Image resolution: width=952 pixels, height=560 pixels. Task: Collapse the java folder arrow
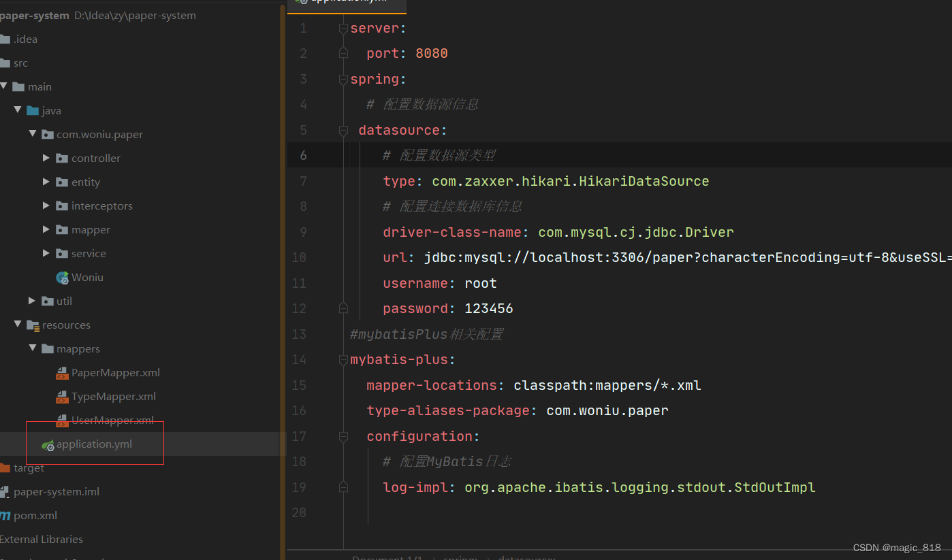pos(18,110)
